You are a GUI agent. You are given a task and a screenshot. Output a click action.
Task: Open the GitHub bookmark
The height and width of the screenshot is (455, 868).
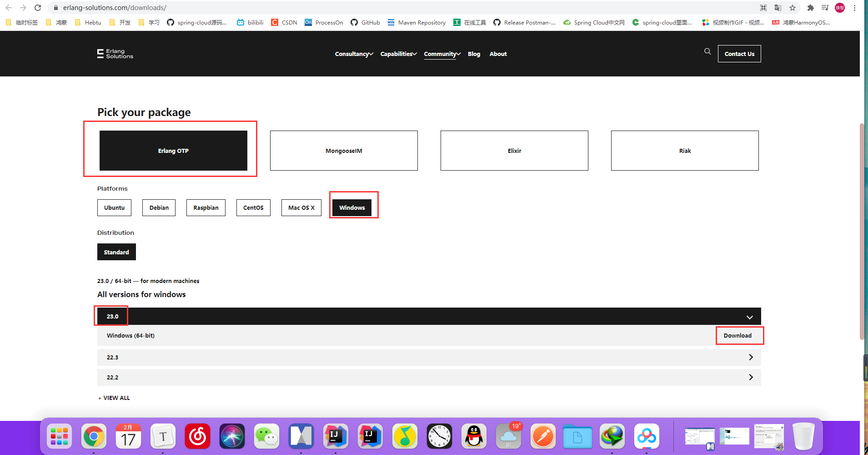[365, 22]
